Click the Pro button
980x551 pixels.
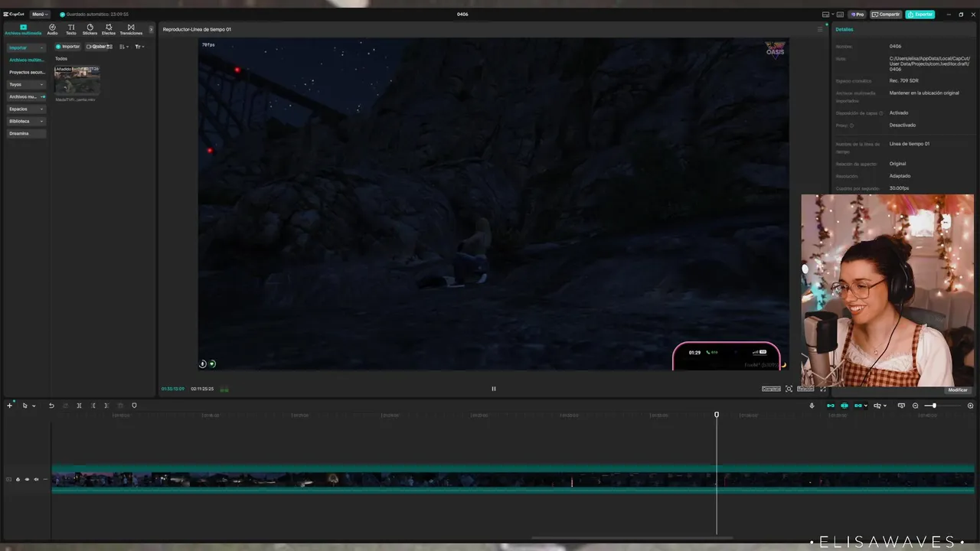857,14
